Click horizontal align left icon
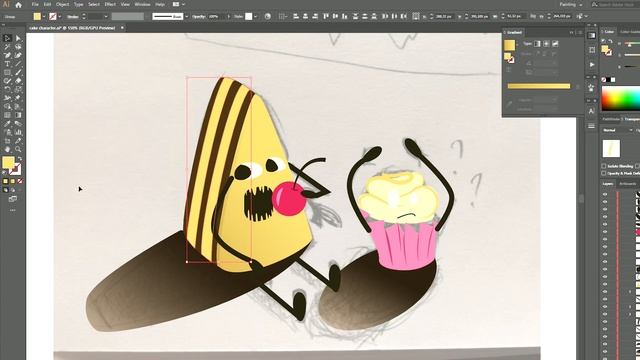Screen dimensions: 640x360 click(x=296, y=16)
